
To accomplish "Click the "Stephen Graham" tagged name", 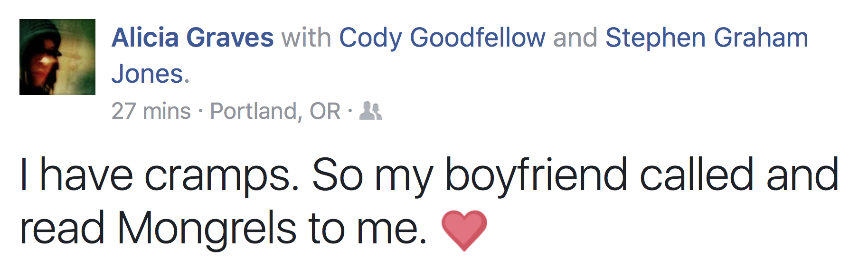I will [707, 38].
